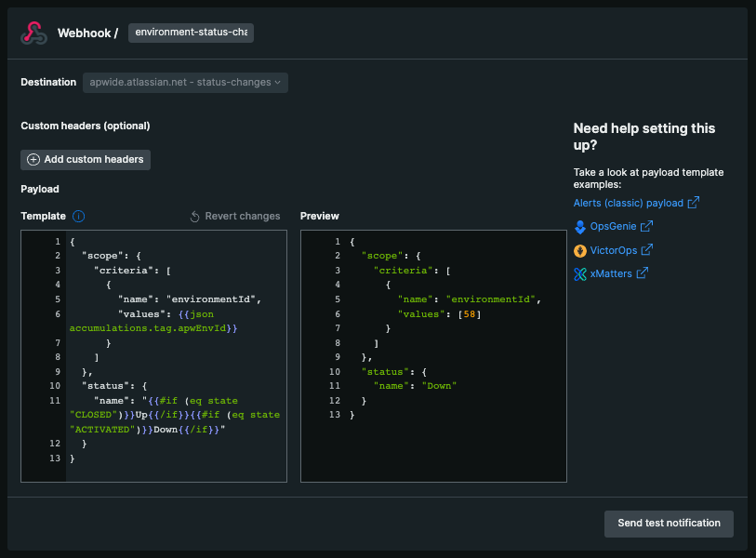Click the xMatters logo icon
Image resolution: width=756 pixels, height=558 pixels.
(580, 273)
